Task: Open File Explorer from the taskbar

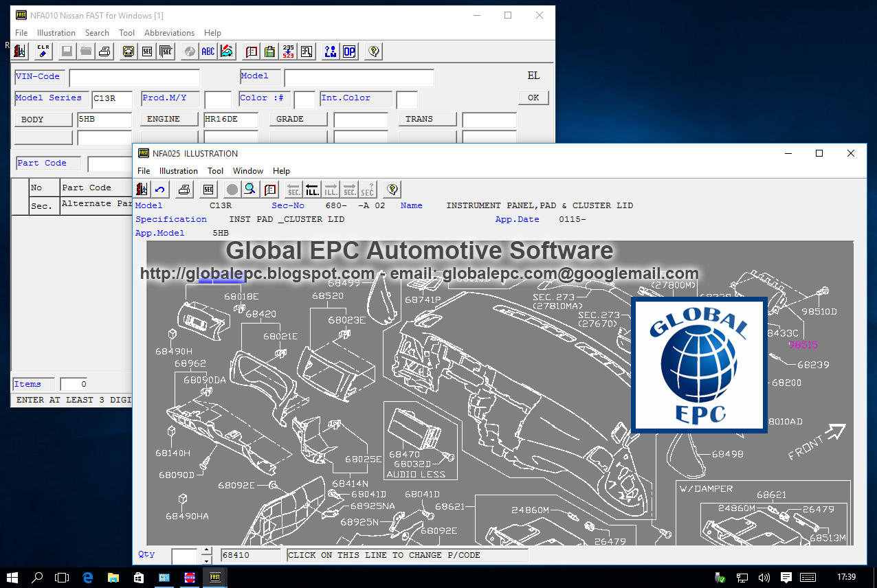Action: click(x=113, y=577)
